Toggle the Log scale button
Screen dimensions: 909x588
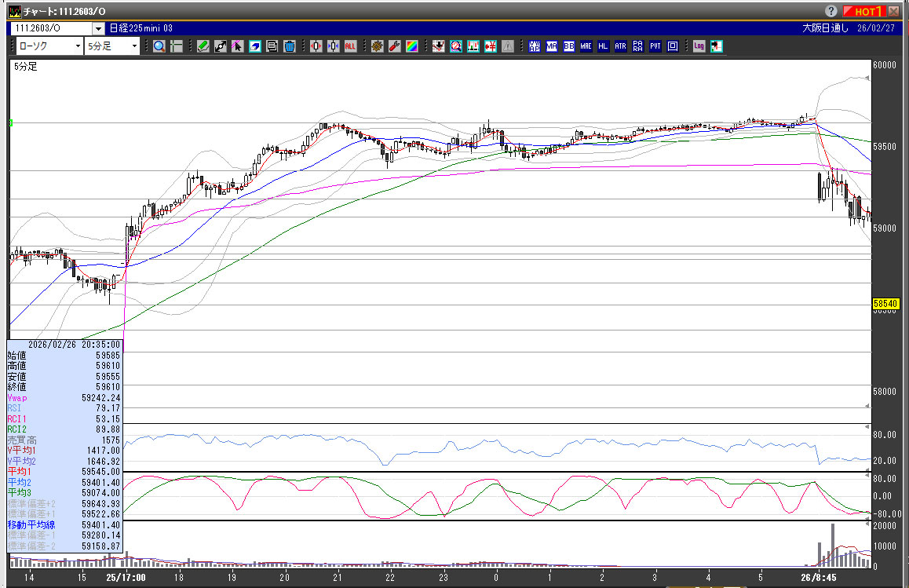(x=699, y=46)
